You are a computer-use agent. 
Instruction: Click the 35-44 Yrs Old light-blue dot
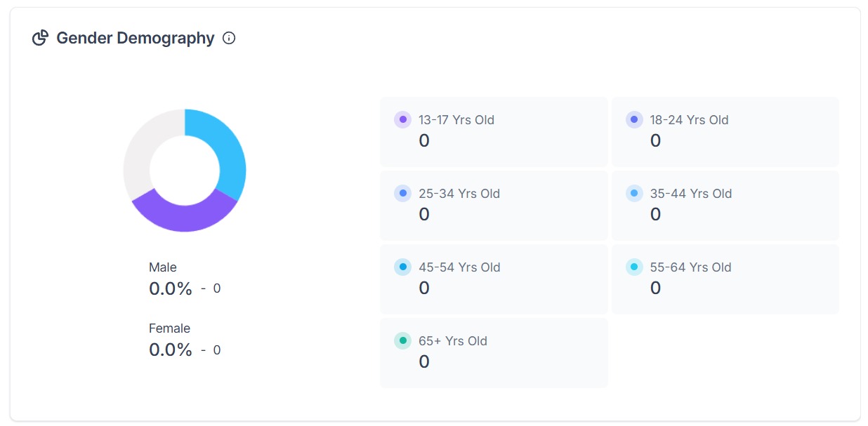[x=634, y=194]
